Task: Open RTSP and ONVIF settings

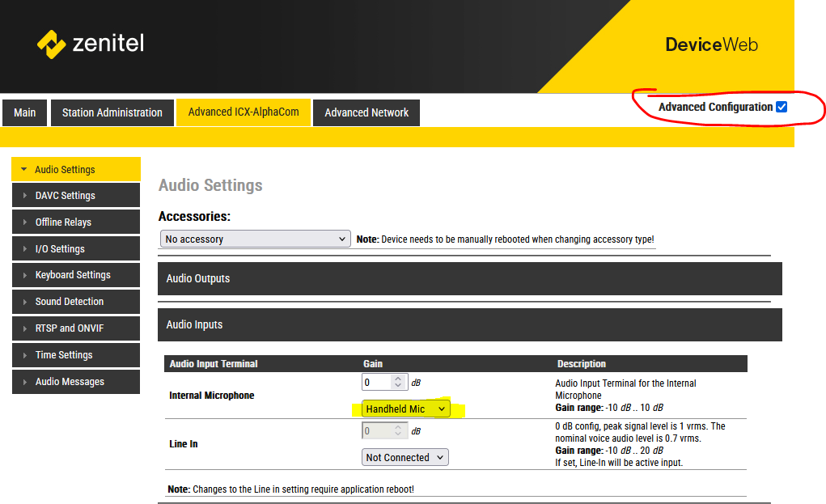Action: coord(75,328)
